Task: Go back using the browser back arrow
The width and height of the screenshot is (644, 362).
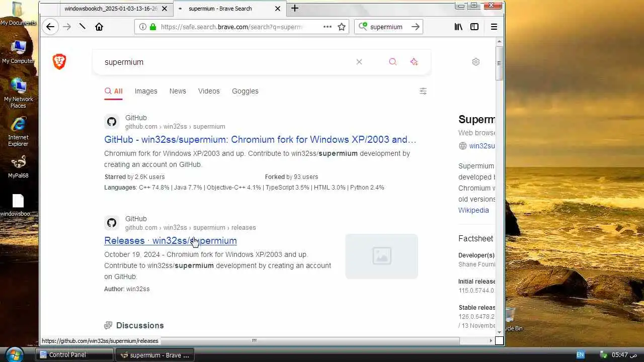Action: pos(50,27)
